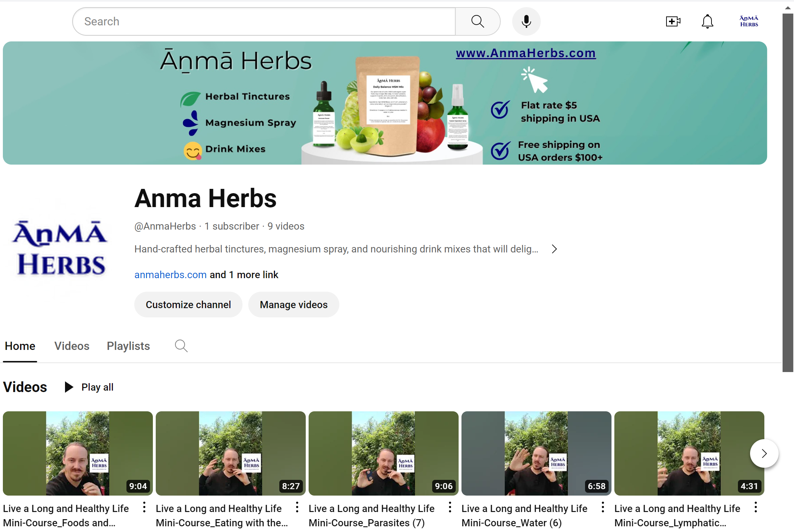Click the Manage videos button
The width and height of the screenshot is (794, 532).
tap(294, 305)
